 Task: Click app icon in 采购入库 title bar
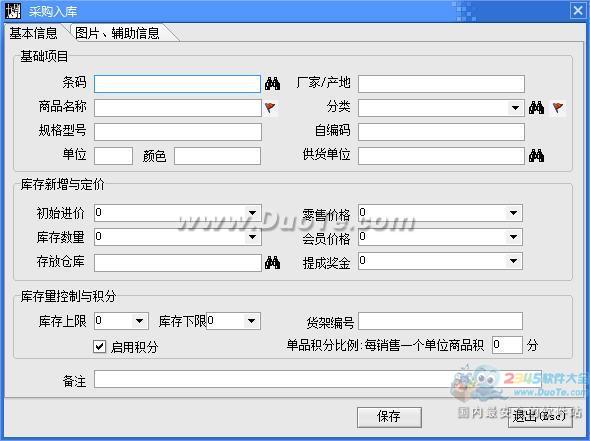[x=13, y=11]
